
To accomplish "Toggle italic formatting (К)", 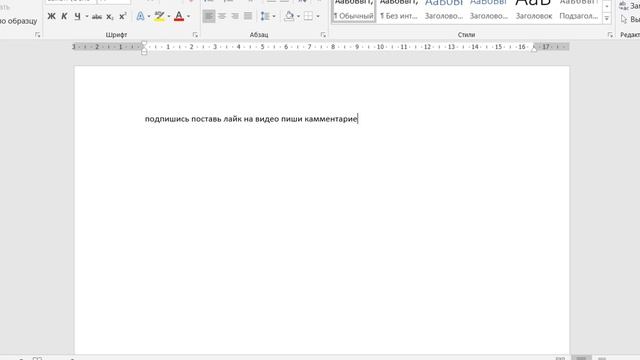I will click(x=64, y=16).
